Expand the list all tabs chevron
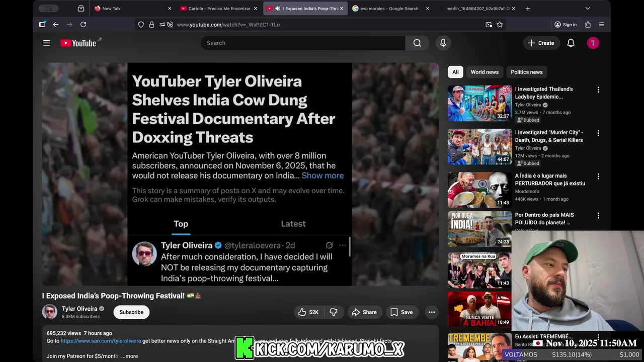The image size is (644, 362). click(x=588, y=9)
